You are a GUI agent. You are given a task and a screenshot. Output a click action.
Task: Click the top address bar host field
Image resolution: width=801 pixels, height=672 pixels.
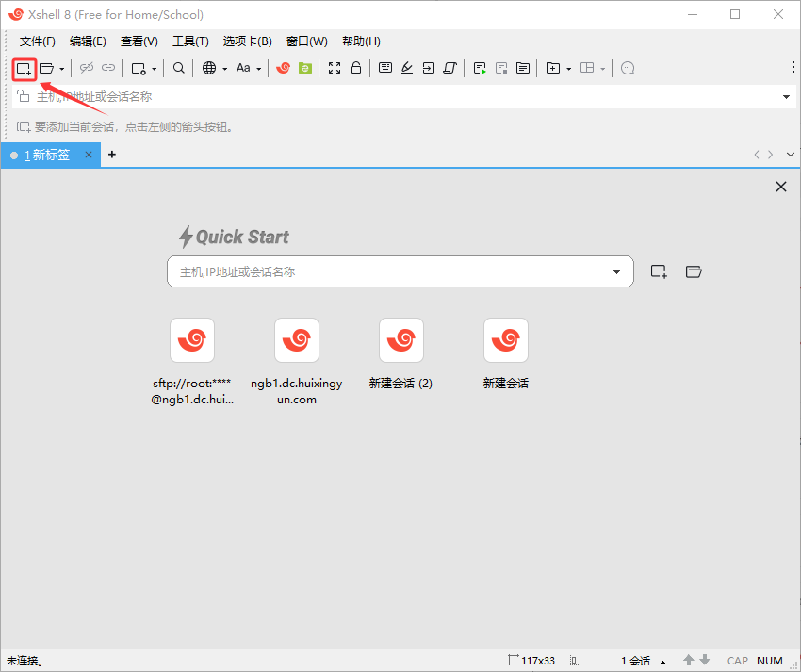pyautogui.click(x=403, y=96)
